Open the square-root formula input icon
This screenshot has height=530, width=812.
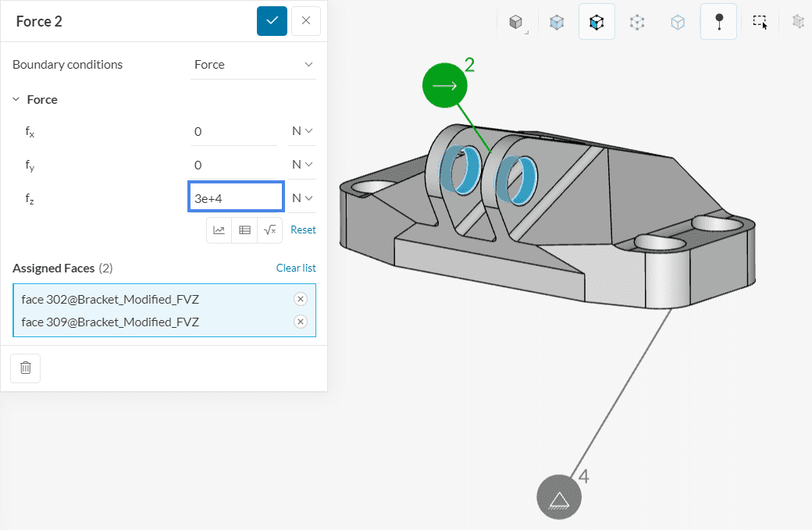tap(269, 230)
